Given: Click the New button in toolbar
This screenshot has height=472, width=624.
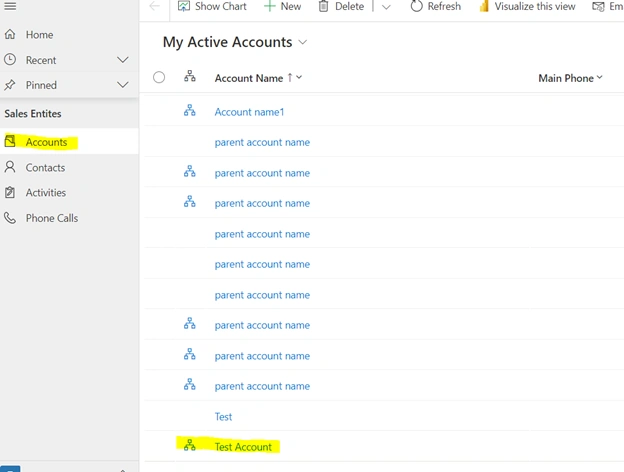Looking at the screenshot, I should point(283,6).
